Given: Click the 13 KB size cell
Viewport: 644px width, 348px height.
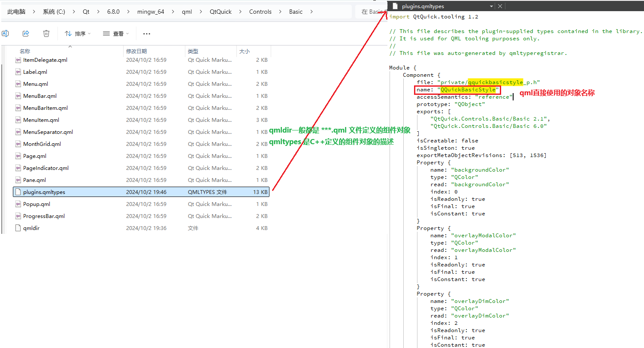Looking at the screenshot, I should [260, 192].
